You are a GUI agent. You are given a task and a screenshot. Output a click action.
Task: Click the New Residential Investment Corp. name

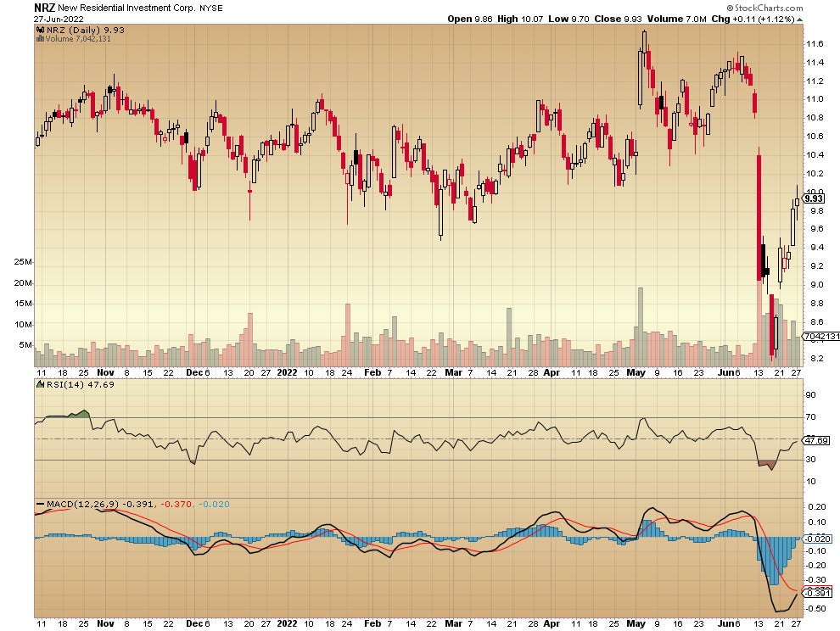coord(126,8)
